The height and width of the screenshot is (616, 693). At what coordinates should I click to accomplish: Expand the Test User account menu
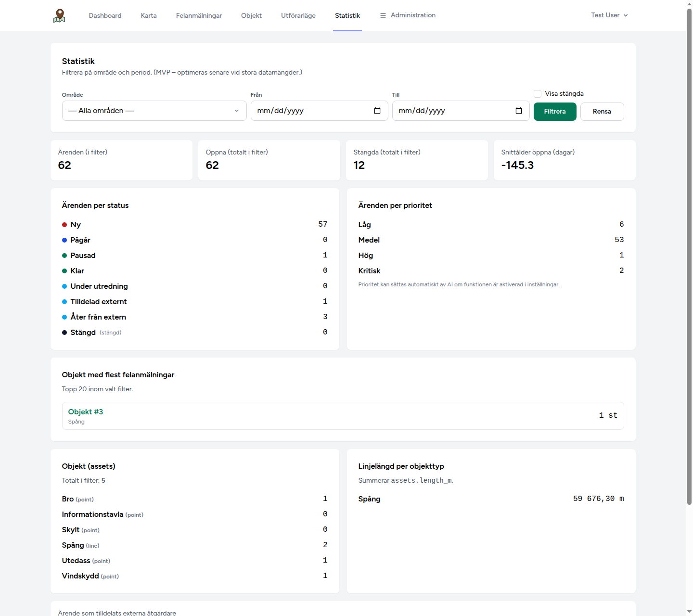pos(609,15)
